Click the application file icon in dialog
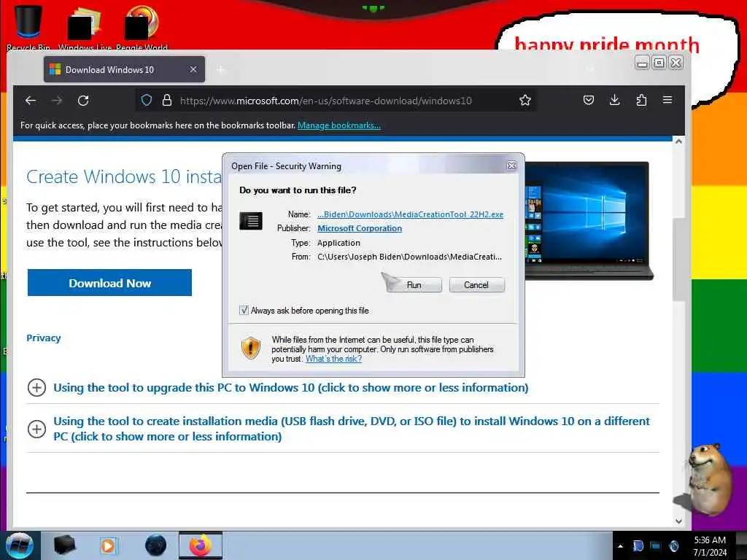 [x=251, y=221]
